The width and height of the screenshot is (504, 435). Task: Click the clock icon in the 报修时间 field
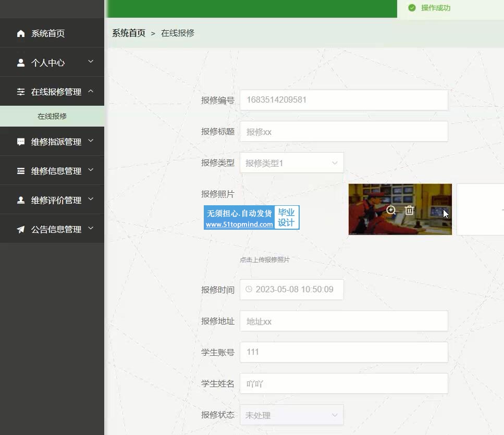point(249,289)
